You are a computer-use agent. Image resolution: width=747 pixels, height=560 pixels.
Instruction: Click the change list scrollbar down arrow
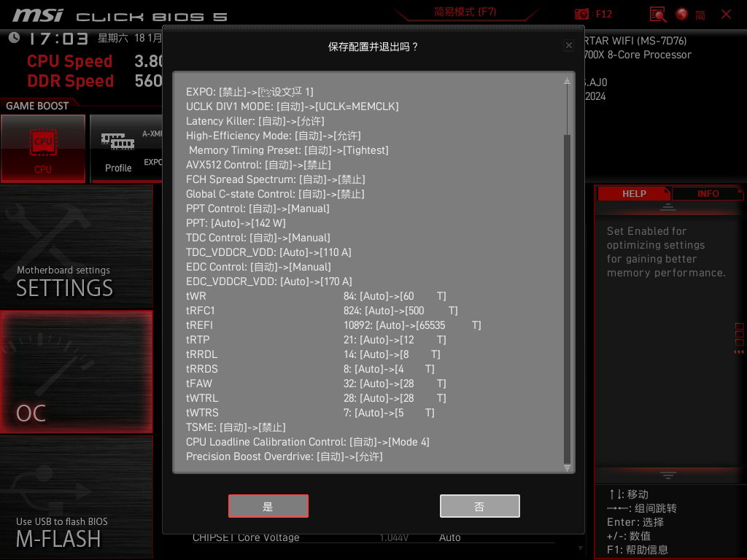pos(567,467)
